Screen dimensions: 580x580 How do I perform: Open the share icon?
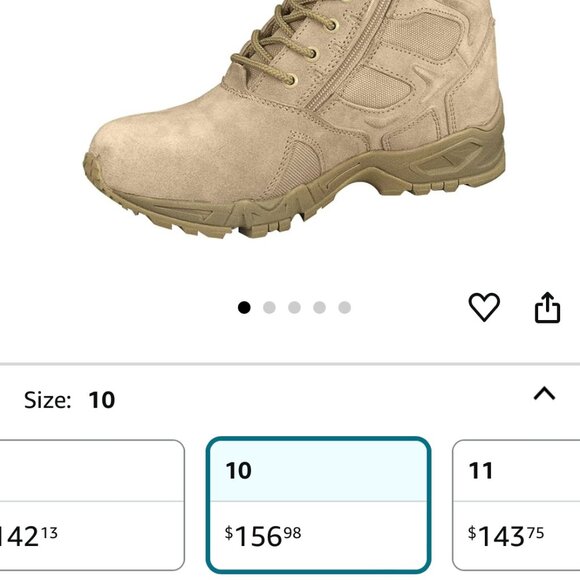pyautogui.click(x=547, y=307)
